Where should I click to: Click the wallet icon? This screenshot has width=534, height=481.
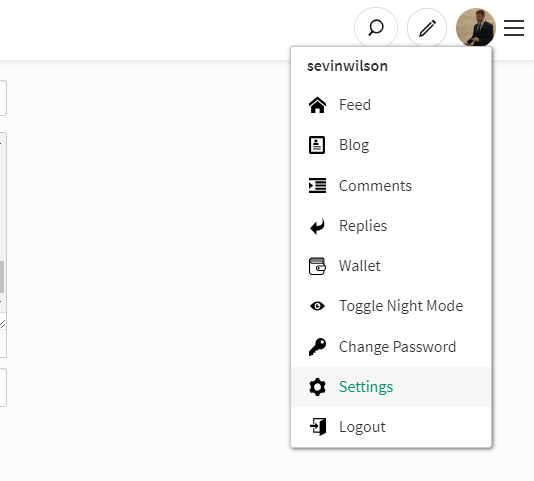tap(317, 266)
